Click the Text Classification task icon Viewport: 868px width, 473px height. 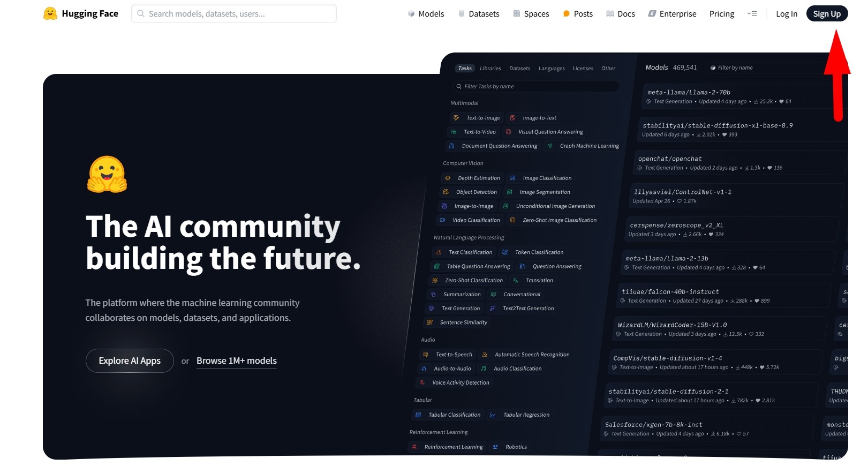click(439, 252)
